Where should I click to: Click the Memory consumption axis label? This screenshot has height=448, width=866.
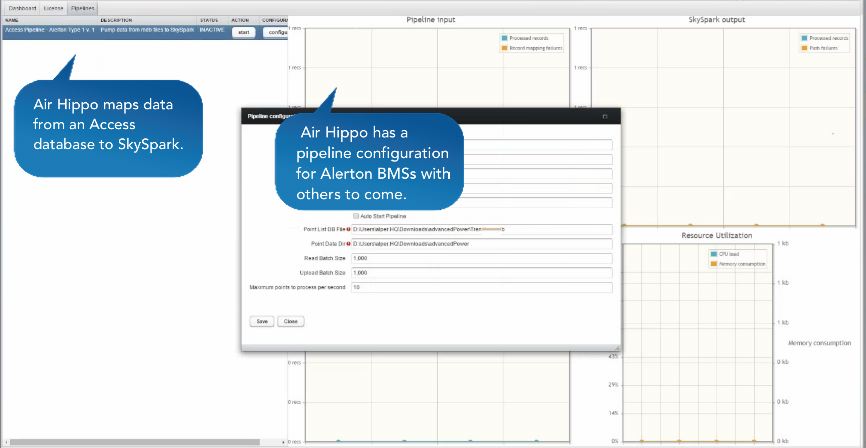[x=819, y=343]
